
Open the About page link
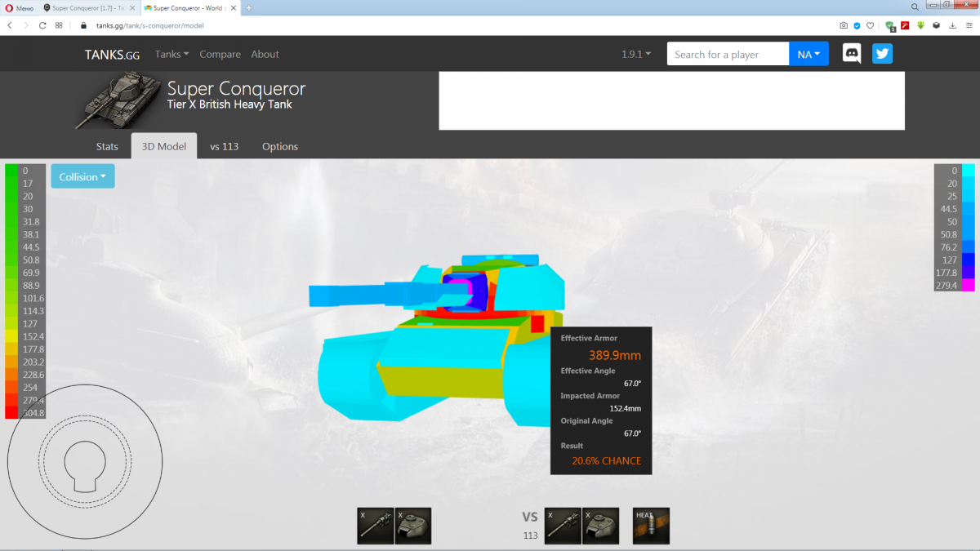coord(265,54)
